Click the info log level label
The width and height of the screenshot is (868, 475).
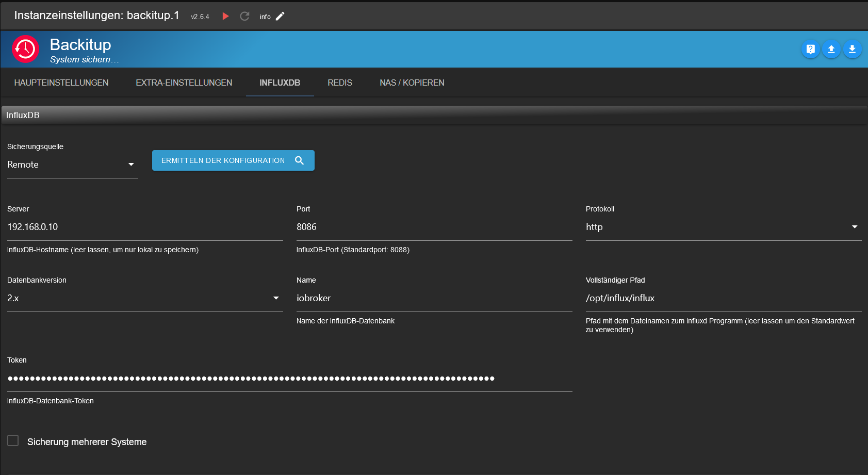(265, 17)
